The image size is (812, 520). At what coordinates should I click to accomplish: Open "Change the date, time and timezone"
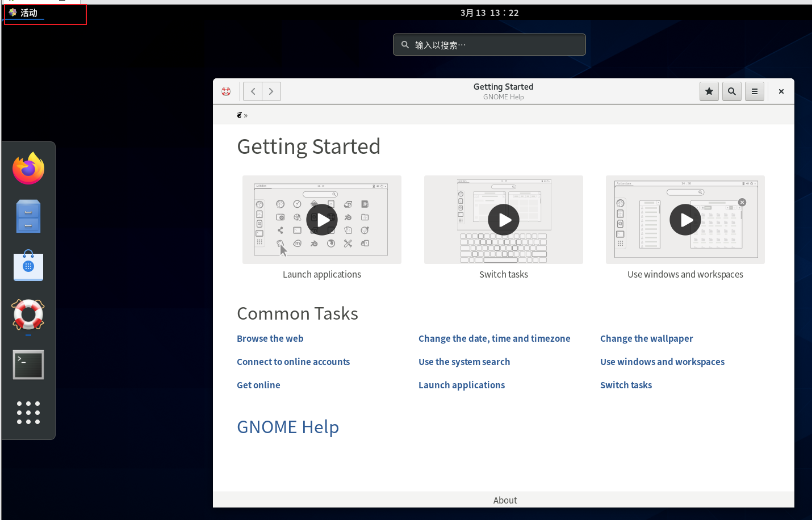[x=494, y=338]
